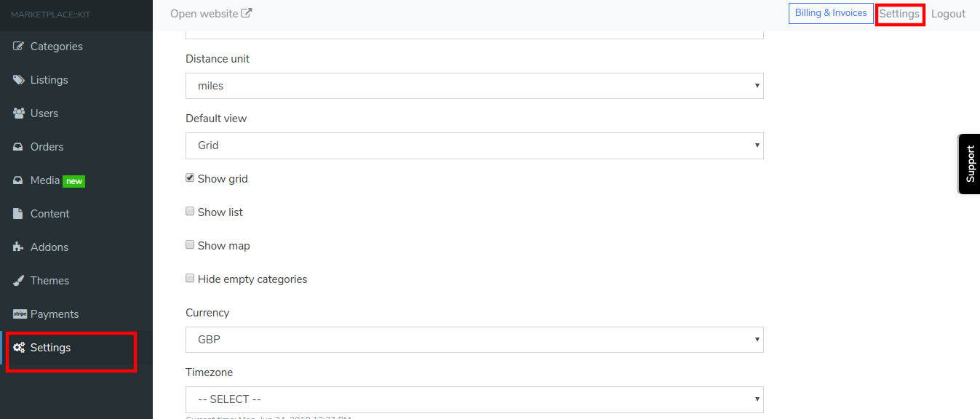Click the Users group icon

click(19, 113)
